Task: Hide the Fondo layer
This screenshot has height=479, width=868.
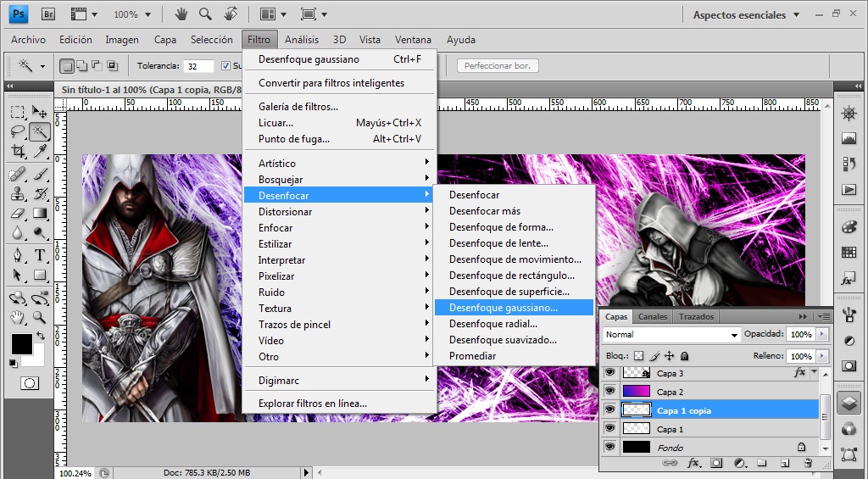Action: [609, 447]
